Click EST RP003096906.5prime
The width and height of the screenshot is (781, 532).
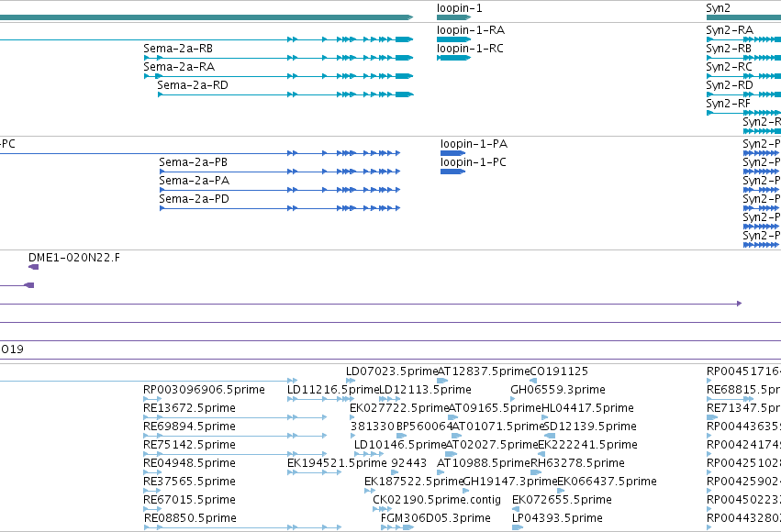(x=204, y=390)
